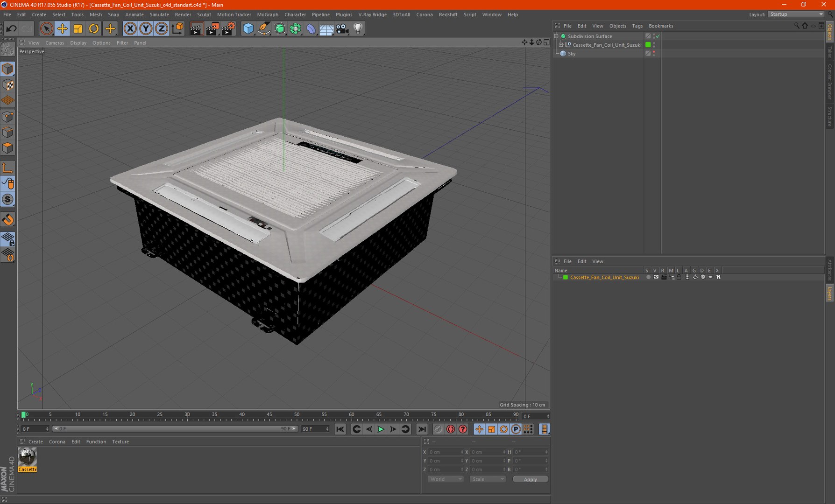The width and height of the screenshot is (835, 504).
Task: Click the 90 F end frame stepper
Action: click(x=327, y=429)
